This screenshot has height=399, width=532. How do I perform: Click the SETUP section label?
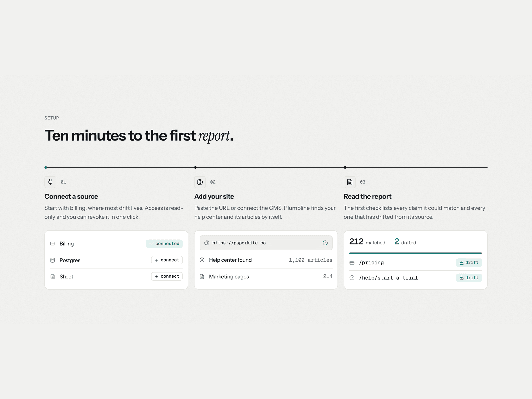click(x=52, y=118)
